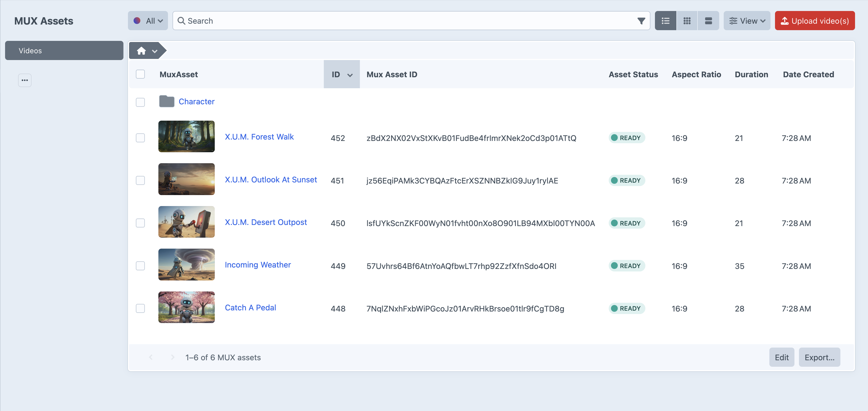Switch to cards view icon
The width and height of the screenshot is (868, 411).
pos(708,21)
